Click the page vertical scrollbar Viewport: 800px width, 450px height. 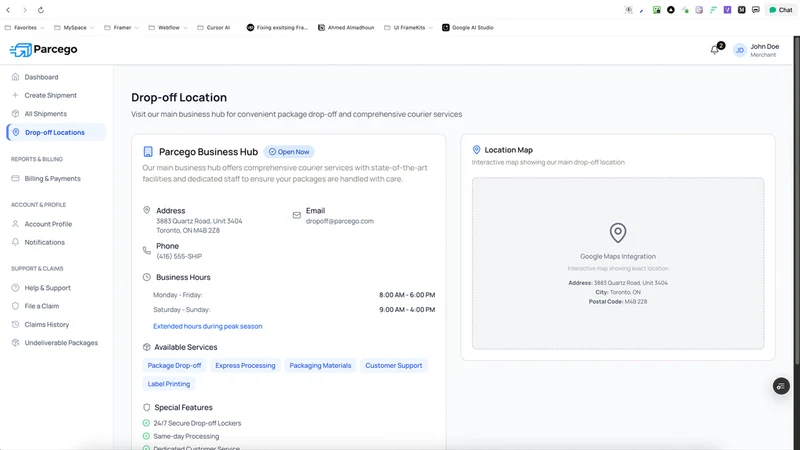coord(796,200)
